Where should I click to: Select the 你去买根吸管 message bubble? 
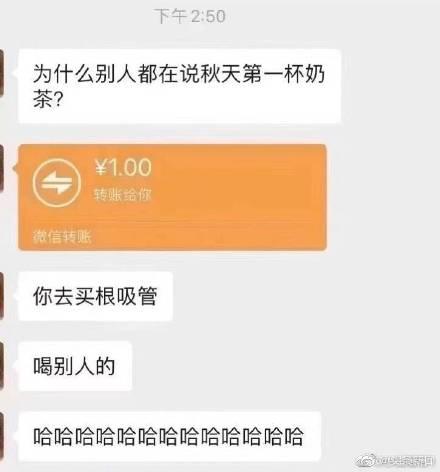point(95,296)
